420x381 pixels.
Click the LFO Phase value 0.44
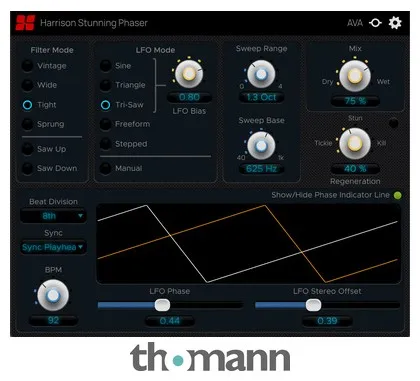(170, 321)
